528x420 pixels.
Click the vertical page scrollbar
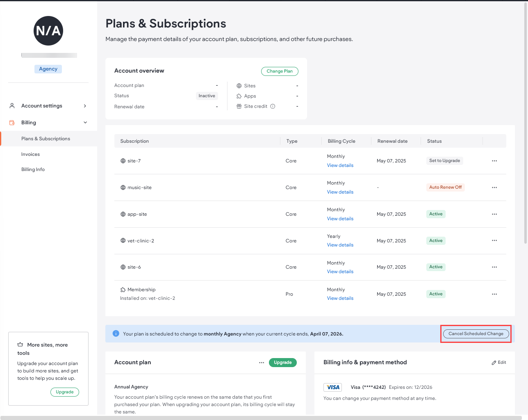coord(526,123)
